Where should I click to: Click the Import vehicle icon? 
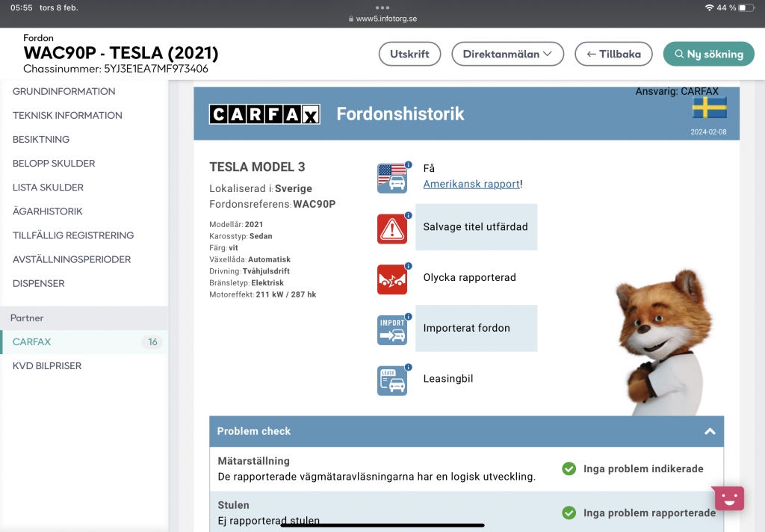(x=391, y=330)
